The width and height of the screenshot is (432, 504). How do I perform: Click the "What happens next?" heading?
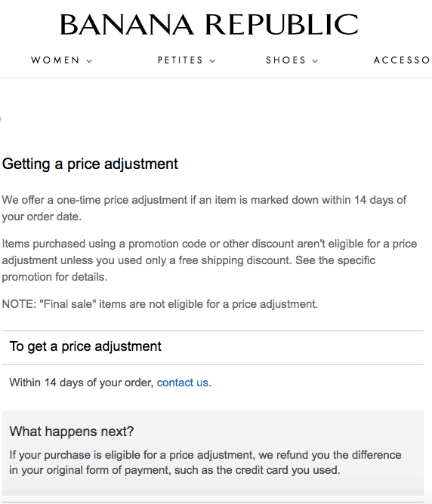[x=72, y=432]
